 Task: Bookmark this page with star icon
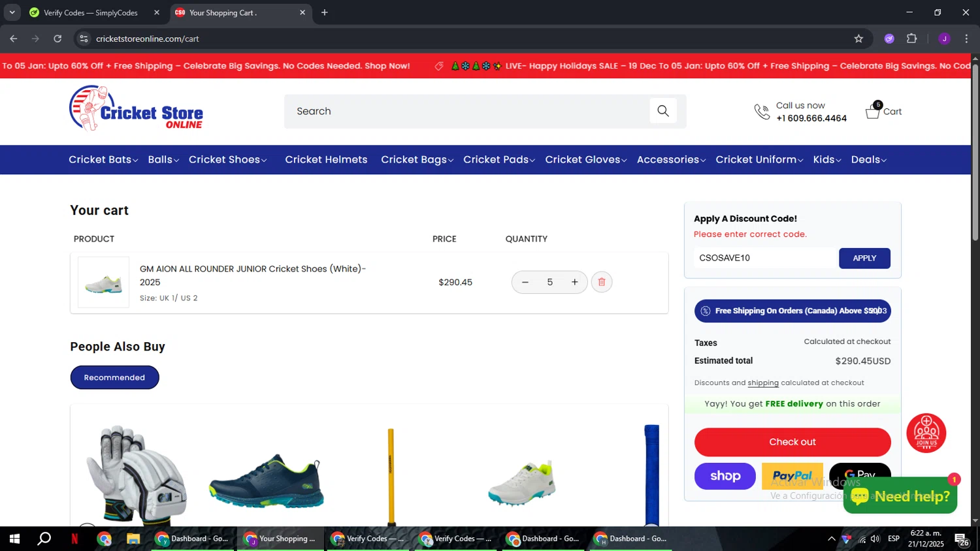coord(858,39)
